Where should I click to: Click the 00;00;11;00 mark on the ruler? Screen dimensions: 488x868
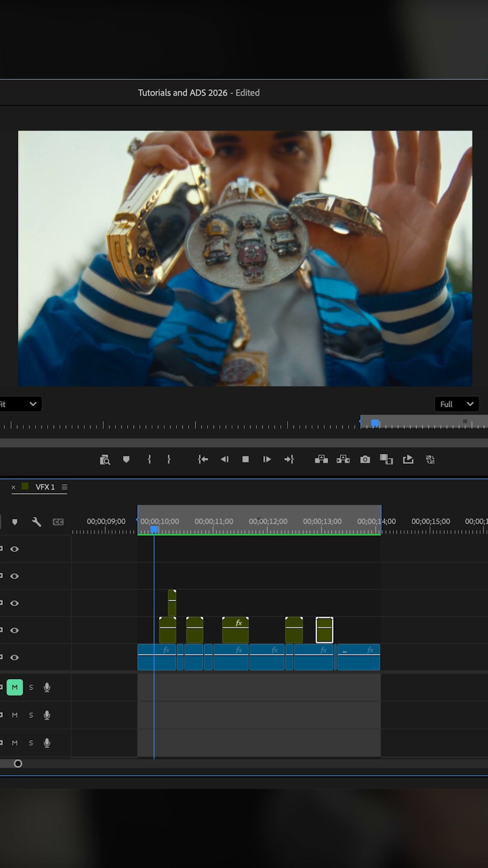point(214,521)
